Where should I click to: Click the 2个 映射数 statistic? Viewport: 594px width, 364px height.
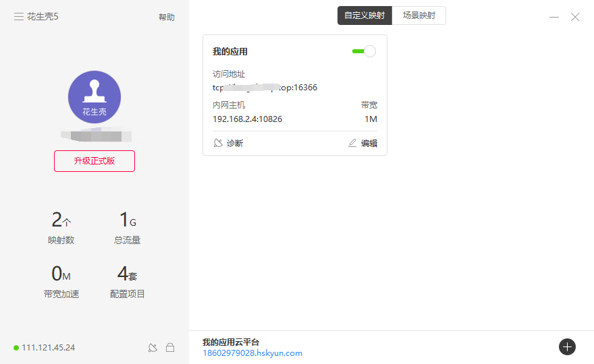[x=61, y=228]
